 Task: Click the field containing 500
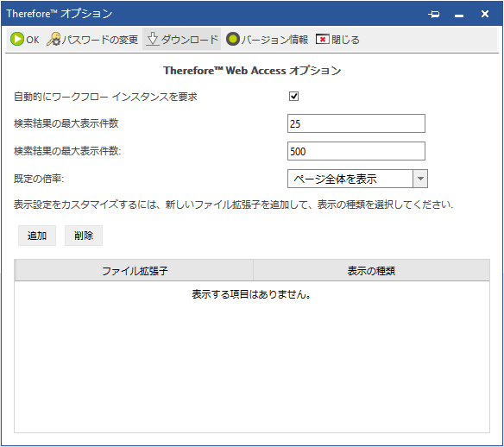[356, 151]
